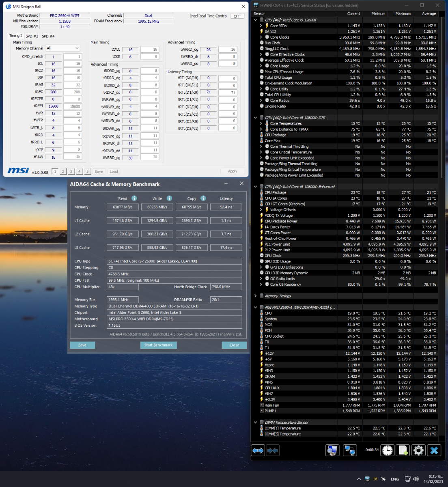
Task: Click the info icon next to Copy
Action: pyautogui.click(x=203, y=198)
